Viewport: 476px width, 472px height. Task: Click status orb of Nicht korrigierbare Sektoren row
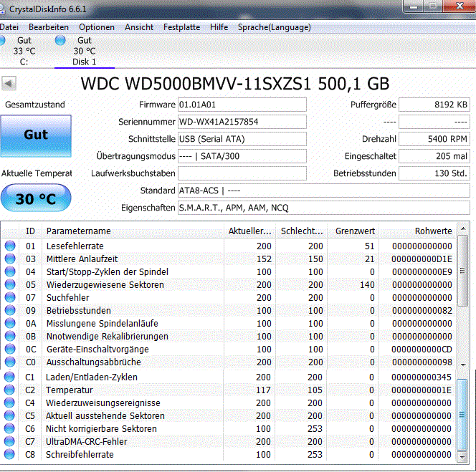coord(9,428)
